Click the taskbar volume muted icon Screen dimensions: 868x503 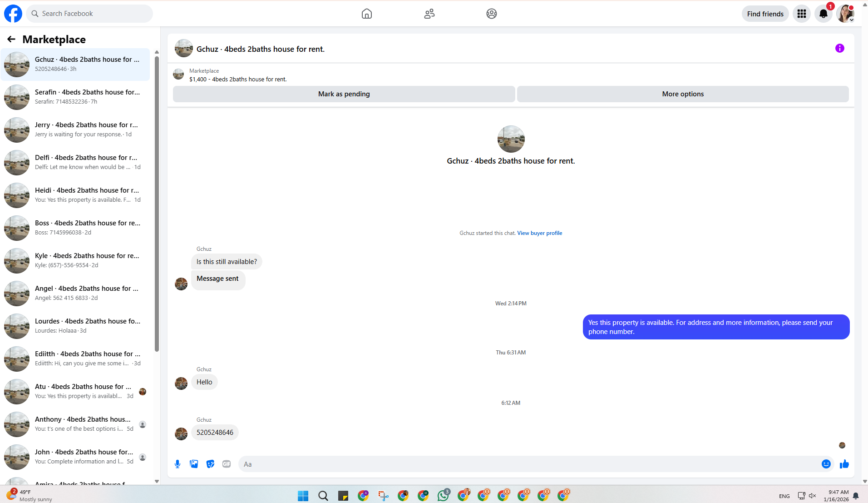[813, 496]
